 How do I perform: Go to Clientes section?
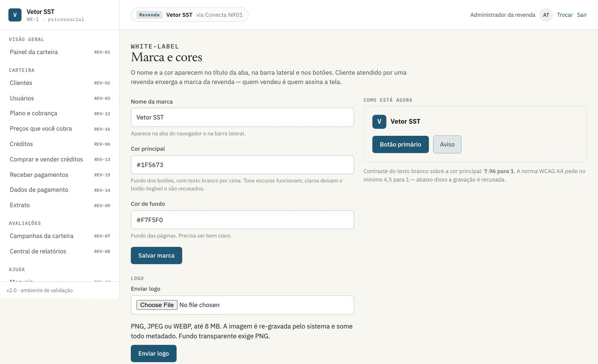point(60,83)
